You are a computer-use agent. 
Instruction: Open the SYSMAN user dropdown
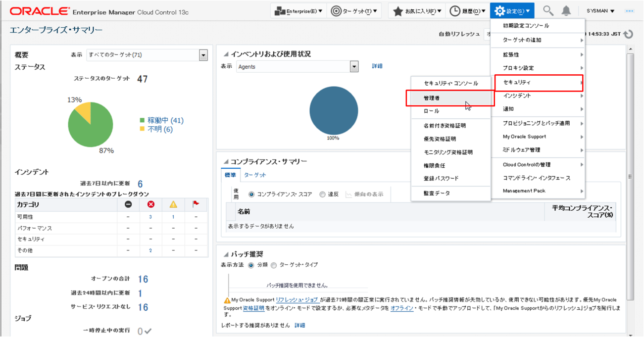click(x=600, y=11)
